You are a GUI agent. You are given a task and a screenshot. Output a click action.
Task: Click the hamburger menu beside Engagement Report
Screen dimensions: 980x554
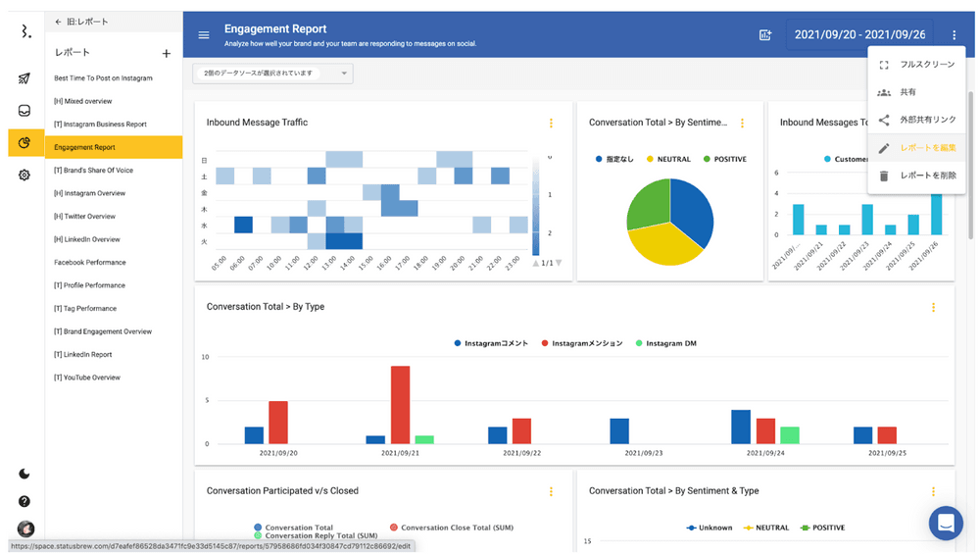204,35
